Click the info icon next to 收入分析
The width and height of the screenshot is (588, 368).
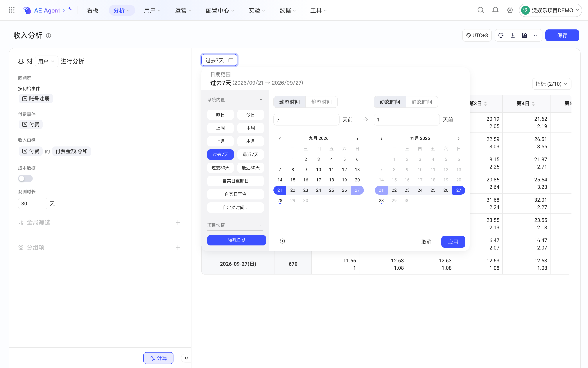pos(49,36)
